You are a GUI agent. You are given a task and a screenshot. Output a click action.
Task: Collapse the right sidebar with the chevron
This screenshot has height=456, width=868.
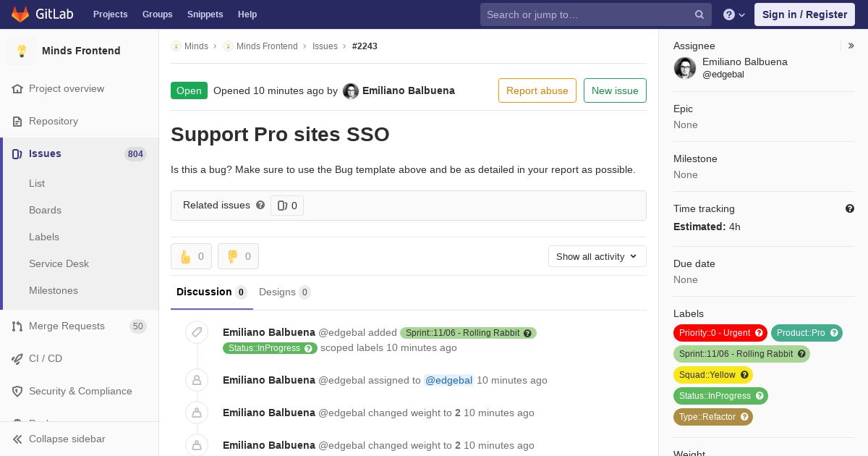(x=851, y=46)
